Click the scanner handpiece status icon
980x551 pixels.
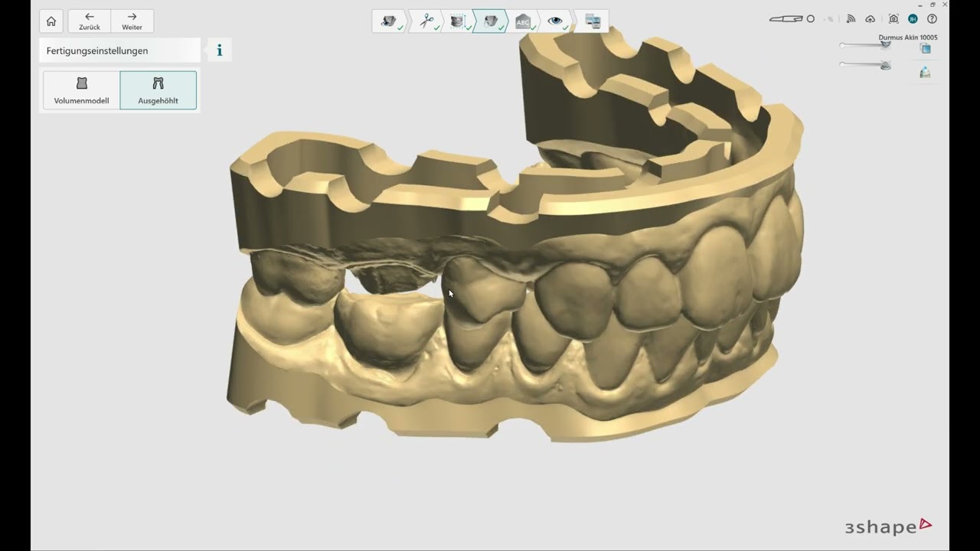(786, 19)
